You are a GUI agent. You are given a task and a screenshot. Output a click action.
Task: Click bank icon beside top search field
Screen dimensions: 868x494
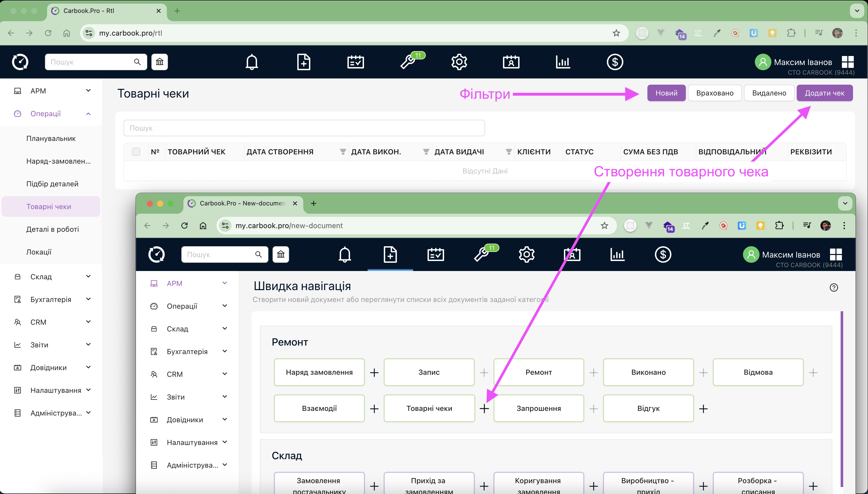tap(159, 62)
